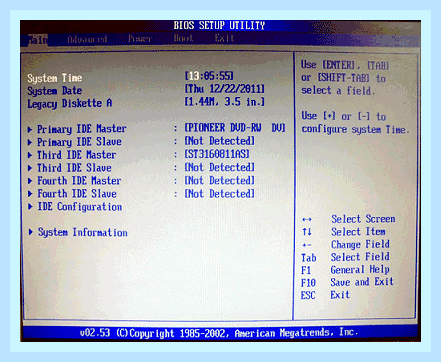Screen dimensions: 441x362
Task: Click Not Detected for Fourth IDE Slave
Action: (219, 194)
